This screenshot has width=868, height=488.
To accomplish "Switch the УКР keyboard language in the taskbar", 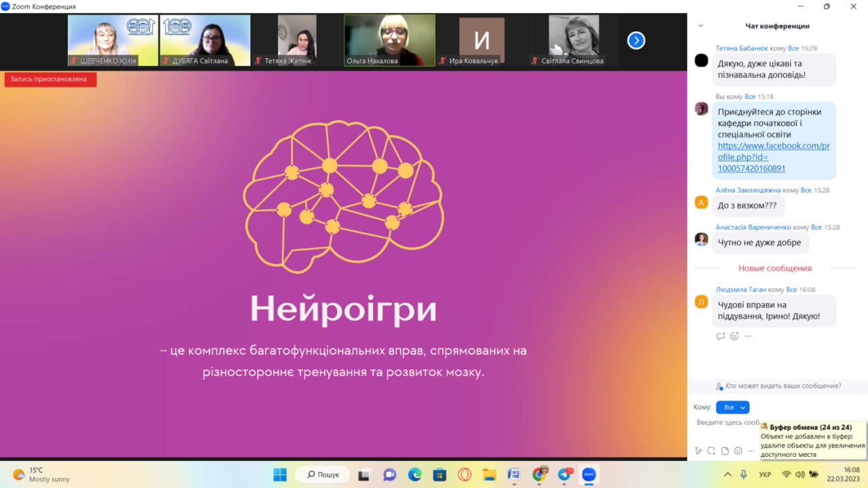I will pyautogui.click(x=765, y=474).
